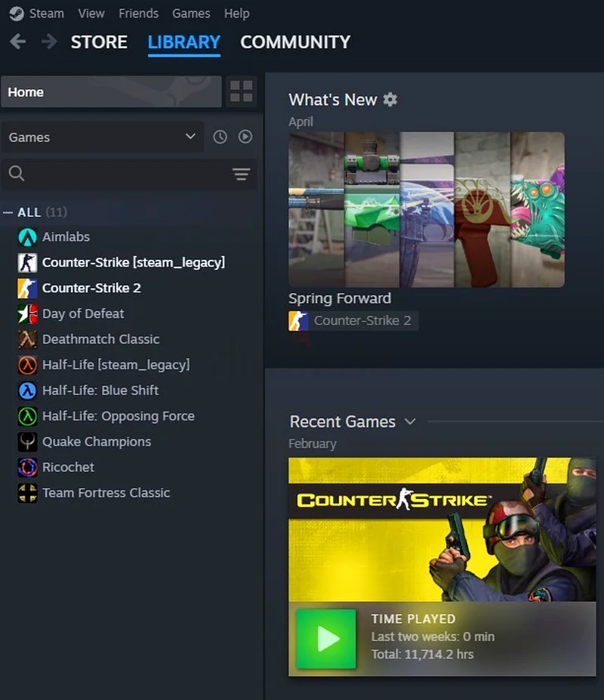Image resolution: width=604 pixels, height=700 pixels.
Task: Open the Spring Forward news thumbnail
Action: click(427, 209)
